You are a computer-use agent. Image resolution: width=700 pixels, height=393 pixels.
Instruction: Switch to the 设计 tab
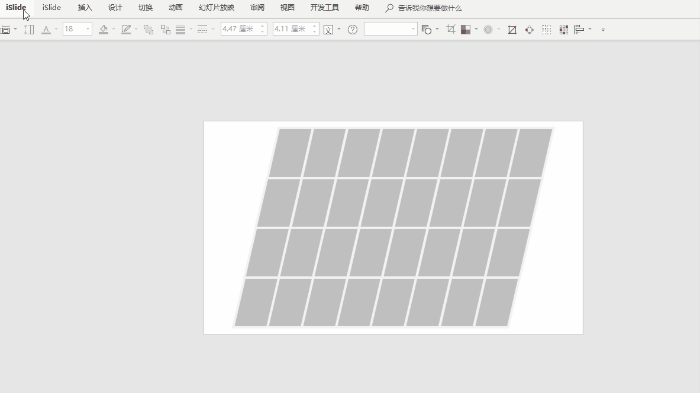(x=115, y=8)
